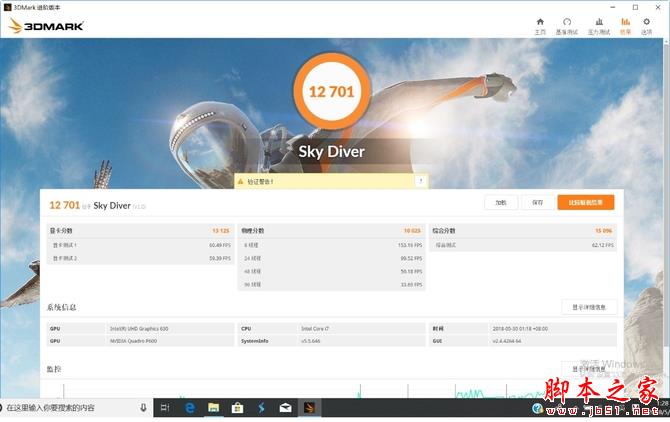Image resolution: width=670 pixels, height=422 pixels.
Task: Click the SystemInfo version v5.5.646
Action: [310, 341]
